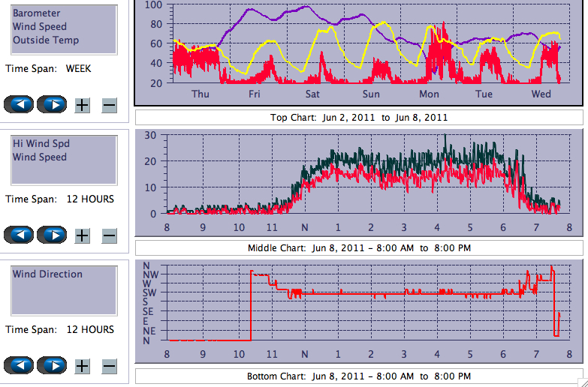Advance middle chart forward in time
This screenshot has height=387, width=588.
pos(53,235)
